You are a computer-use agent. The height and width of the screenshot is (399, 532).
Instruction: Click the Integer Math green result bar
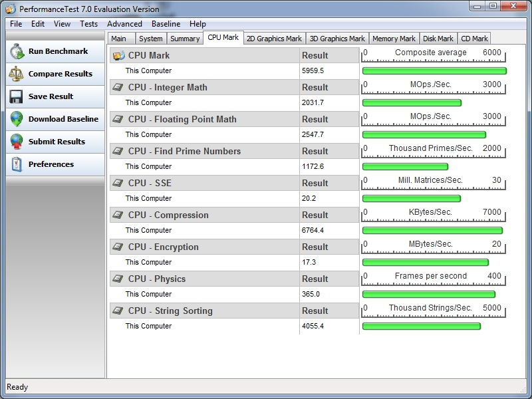[412, 103]
